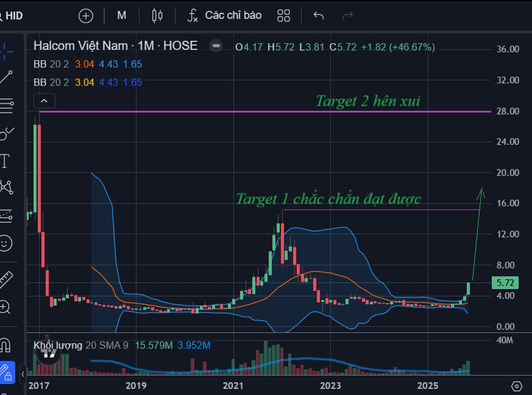Click the 2021 time axis label

pos(233,385)
